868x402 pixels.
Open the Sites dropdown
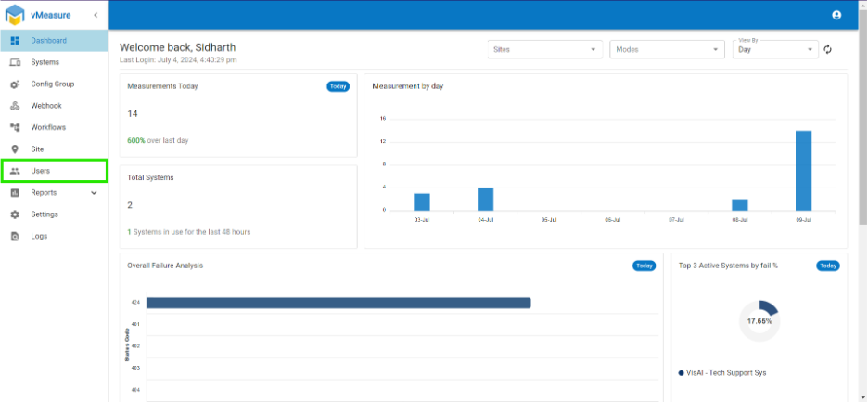545,49
